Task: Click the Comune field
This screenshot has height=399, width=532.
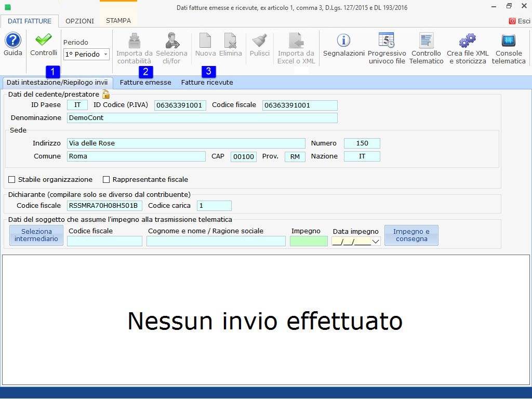Action: pyautogui.click(x=136, y=156)
